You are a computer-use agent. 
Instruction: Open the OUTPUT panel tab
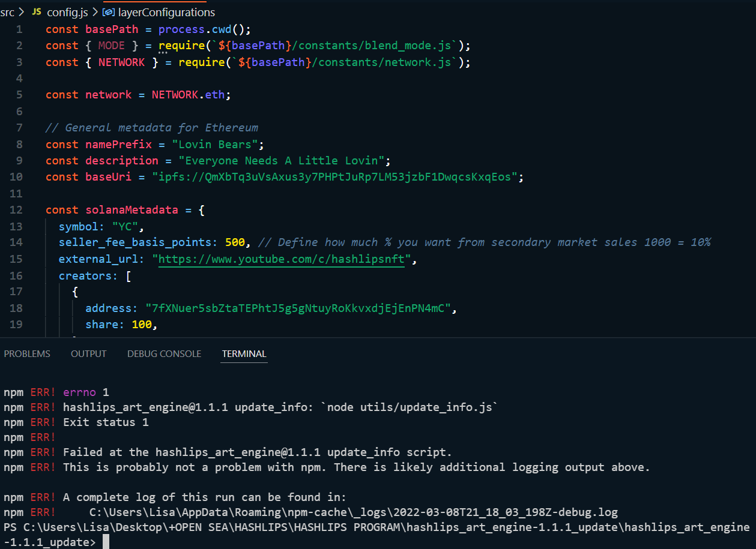click(88, 353)
